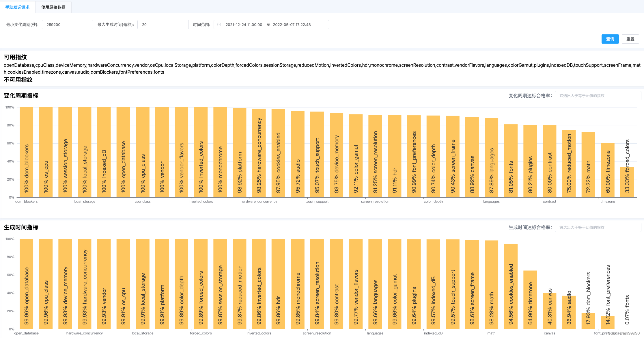Click the 81.05% fonts bar
Screen dimensions: 644x338
click(x=511, y=161)
